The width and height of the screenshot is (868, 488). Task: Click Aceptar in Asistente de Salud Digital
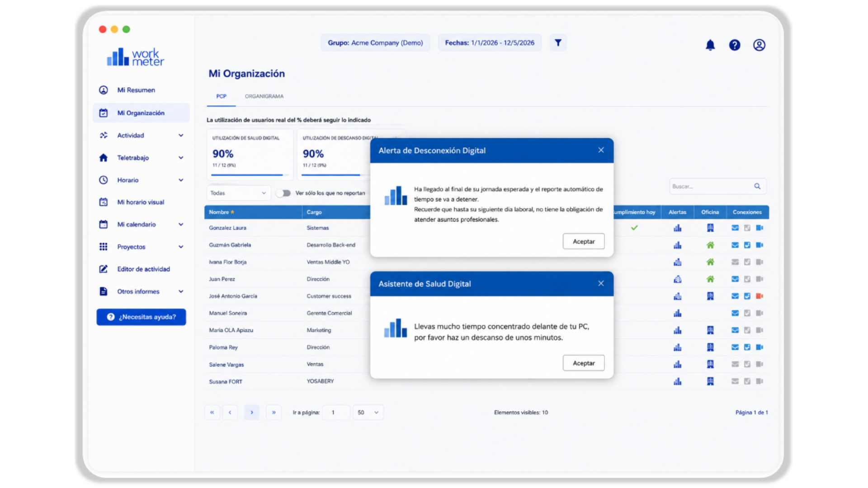pyautogui.click(x=584, y=363)
